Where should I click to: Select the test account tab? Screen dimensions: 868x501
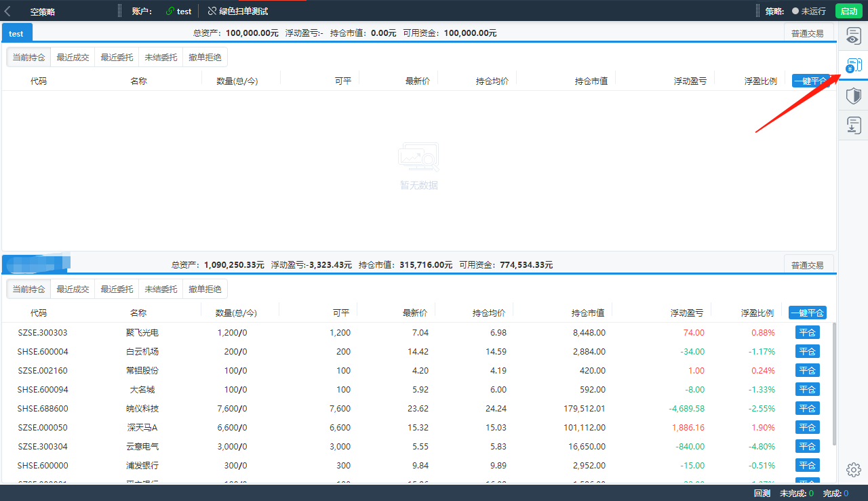(x=16, y=33)
